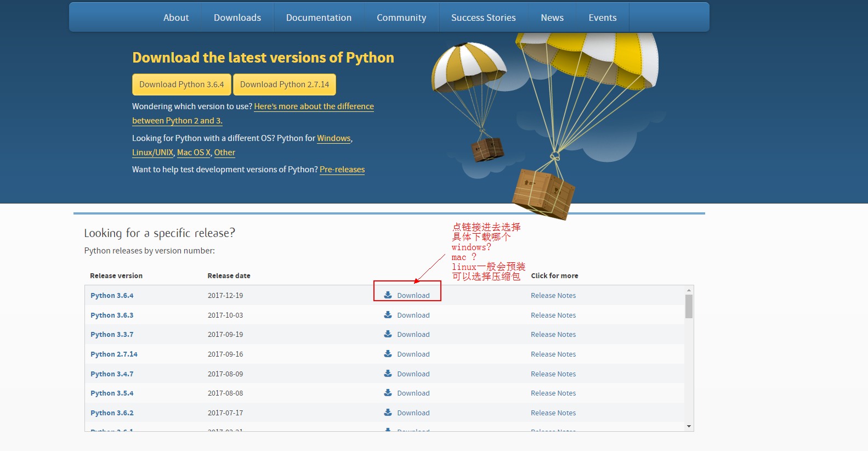Open the Downloads menu
The height and width of the screenshot is (451, 868).
point(237,18)
